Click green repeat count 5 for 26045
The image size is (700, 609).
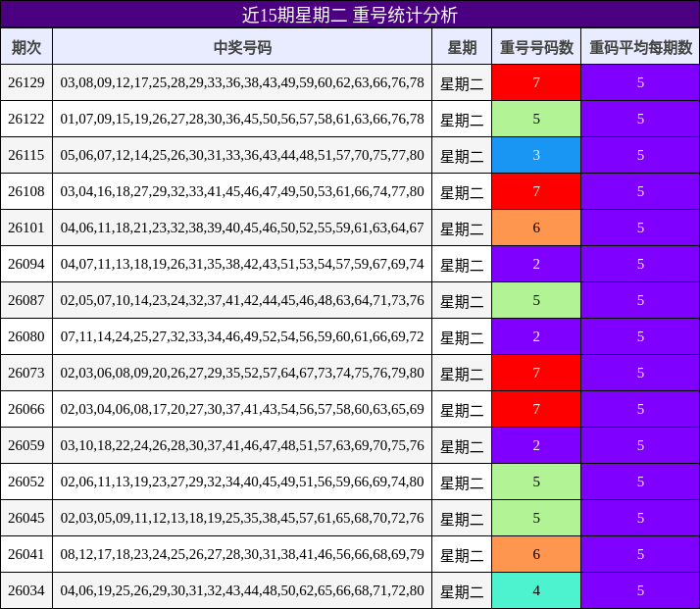click(x=536, y=518)
